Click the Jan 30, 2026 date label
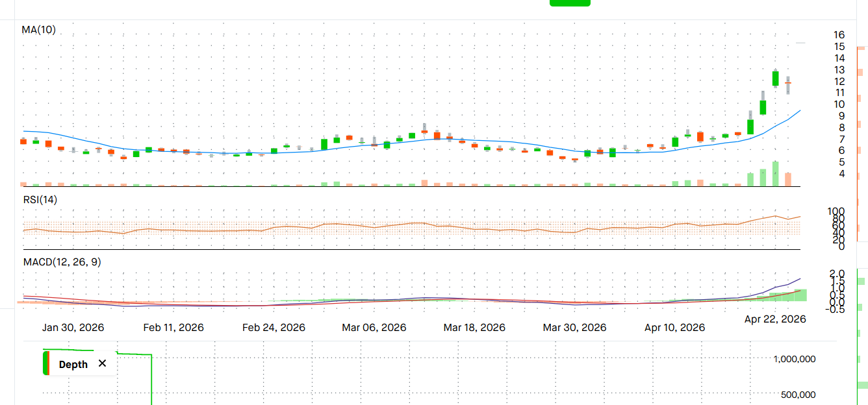Screen dimensions: 868x405 (73, 328)
